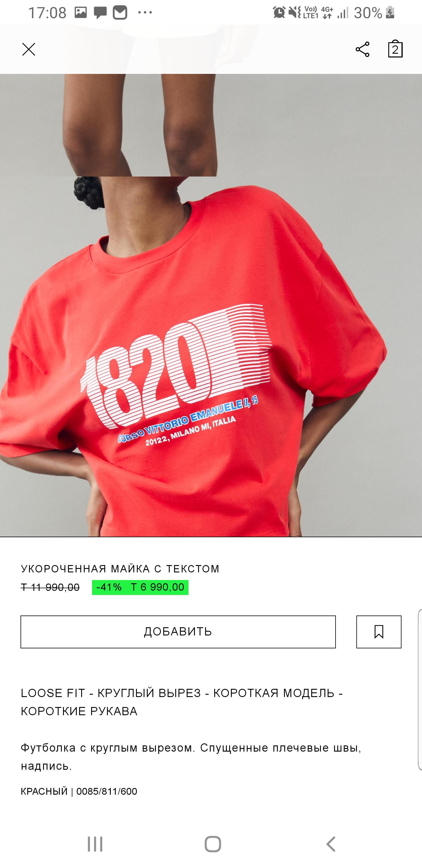This screenshot has width=422, height=868.
Task: Save item with the bookmark icon
Action: coord(379,632)
